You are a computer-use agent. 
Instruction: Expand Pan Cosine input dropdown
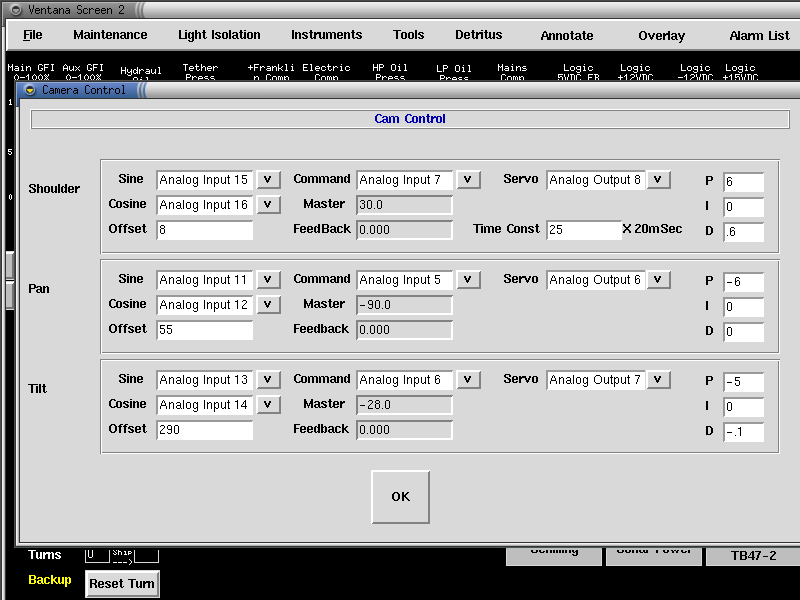click(x=267, y=305)
